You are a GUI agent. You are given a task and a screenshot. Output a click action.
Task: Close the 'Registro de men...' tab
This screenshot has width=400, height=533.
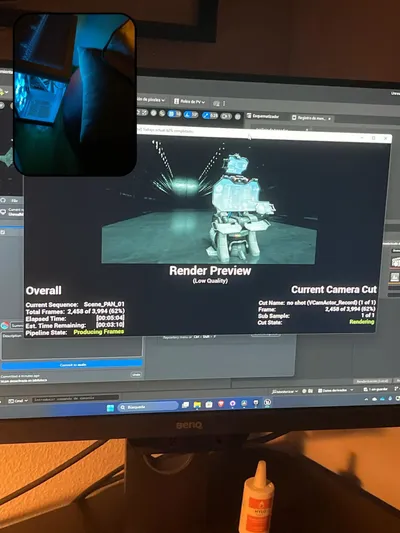(329, 119)
